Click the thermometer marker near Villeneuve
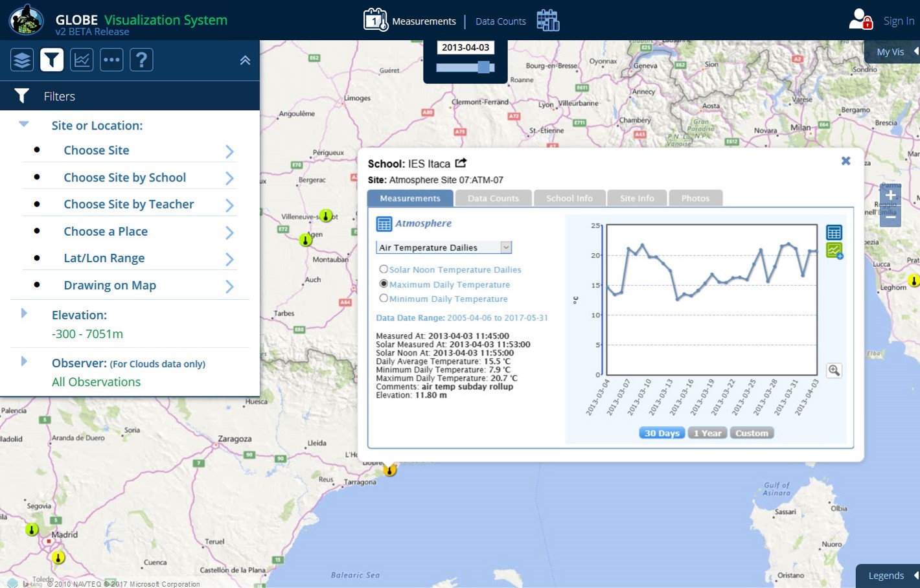 tap(326, 216)
